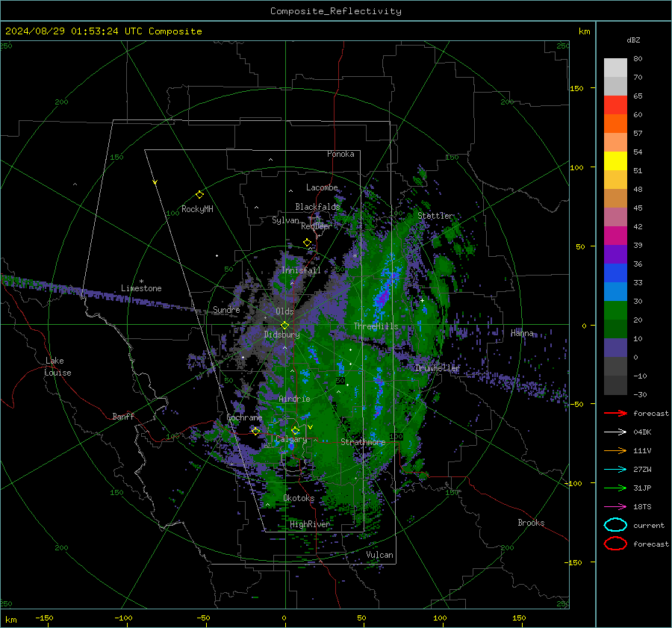This screenshot has height=628, width=672.
Task: Click the cyan 27ZW arrow in legend
Action: 615,470
